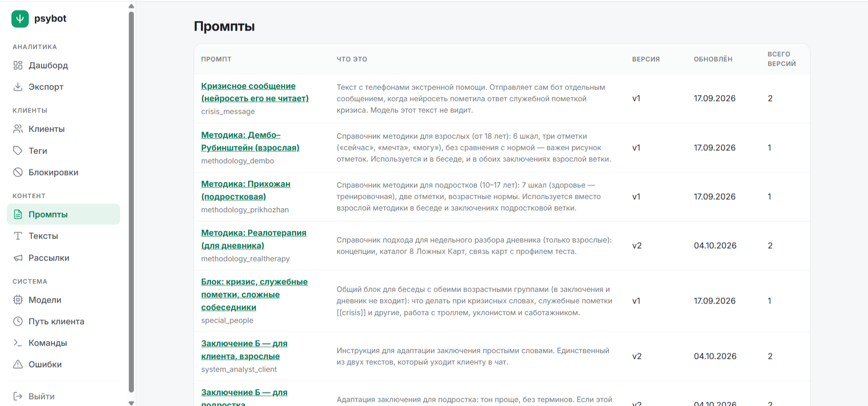The image size is (868, 406).
Task: Click the psybot green logo icon
Action: (x=20, y=19)
